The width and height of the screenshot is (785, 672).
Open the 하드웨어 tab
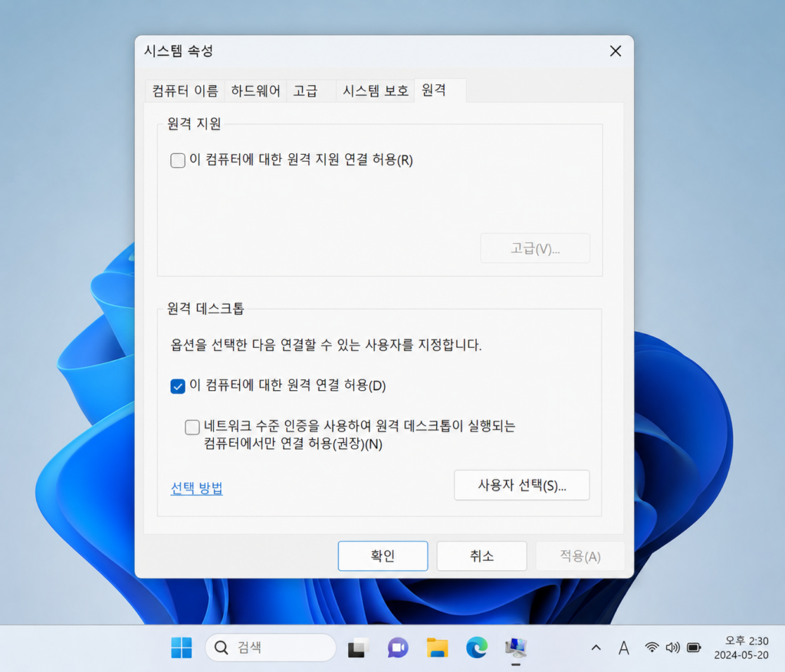pyautogui.click(x=255, y=90)
